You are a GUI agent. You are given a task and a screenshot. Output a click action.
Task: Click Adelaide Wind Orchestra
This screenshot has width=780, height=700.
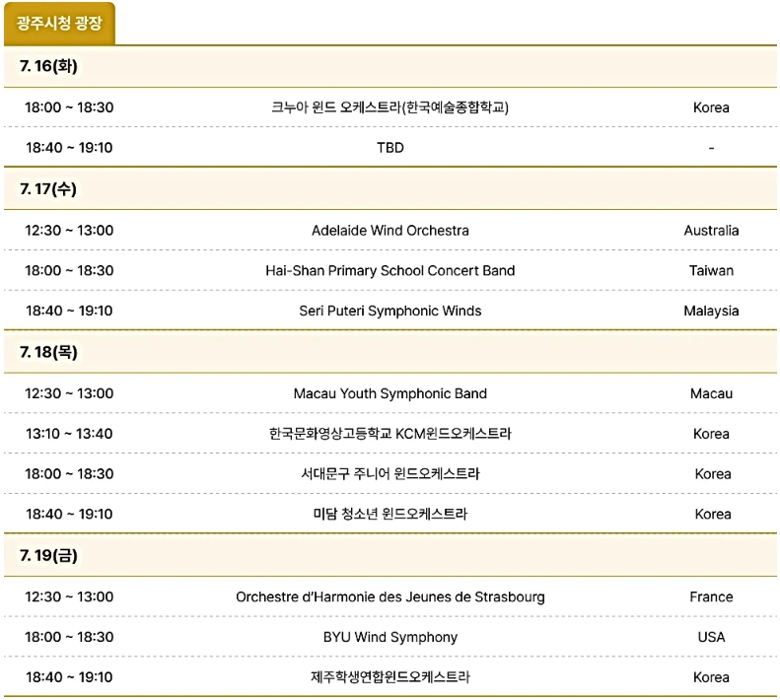pos(390,231)
